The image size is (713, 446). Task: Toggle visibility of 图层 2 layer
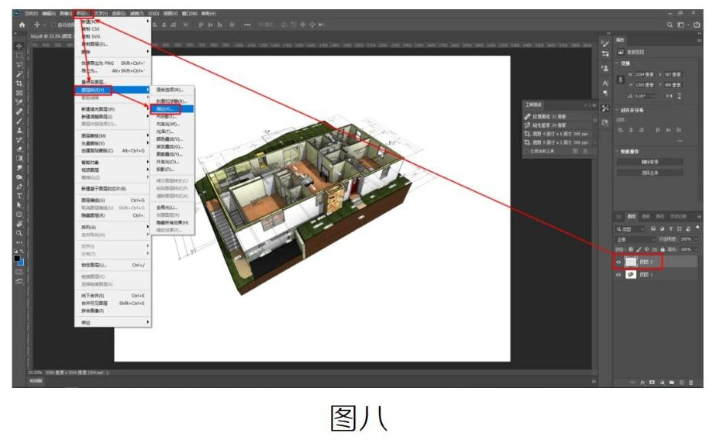tap(618, 262)
